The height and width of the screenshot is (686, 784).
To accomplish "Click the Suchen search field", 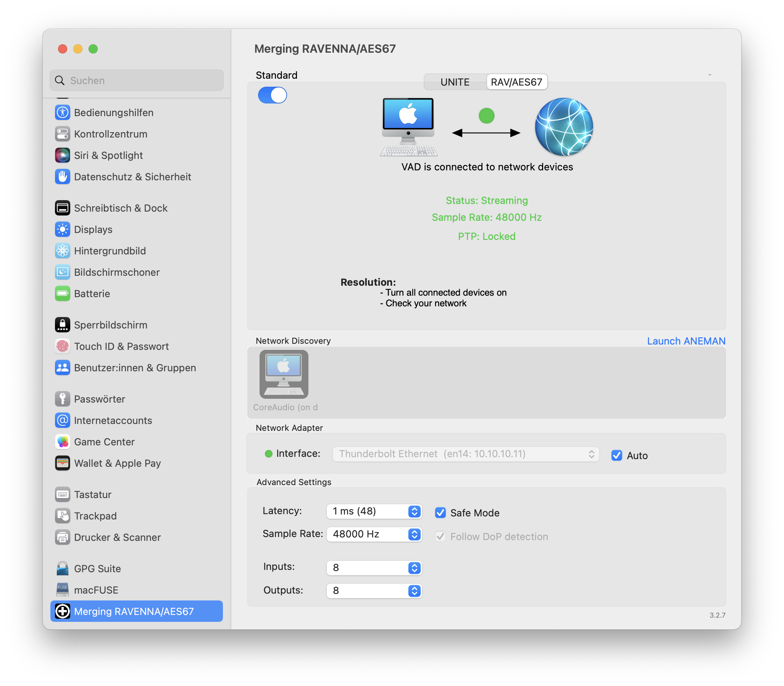I will pos(136,80).
